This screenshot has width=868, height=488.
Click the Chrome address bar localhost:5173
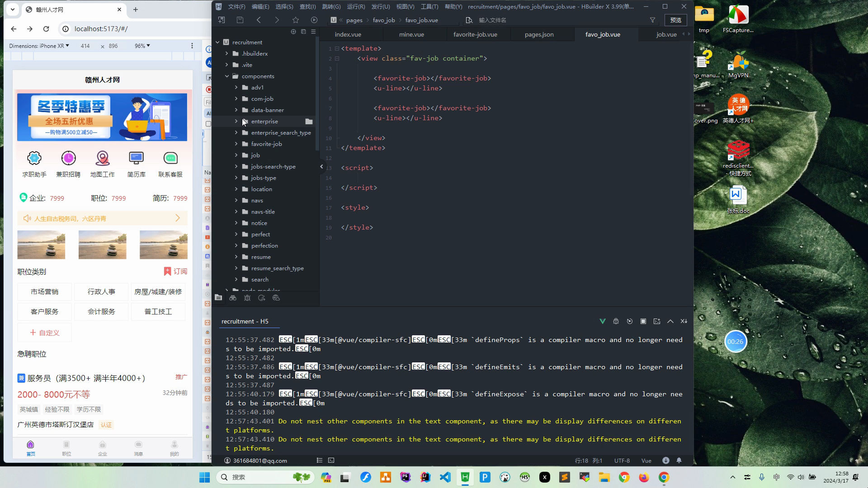pyautogui.click(x=101, y=29)
